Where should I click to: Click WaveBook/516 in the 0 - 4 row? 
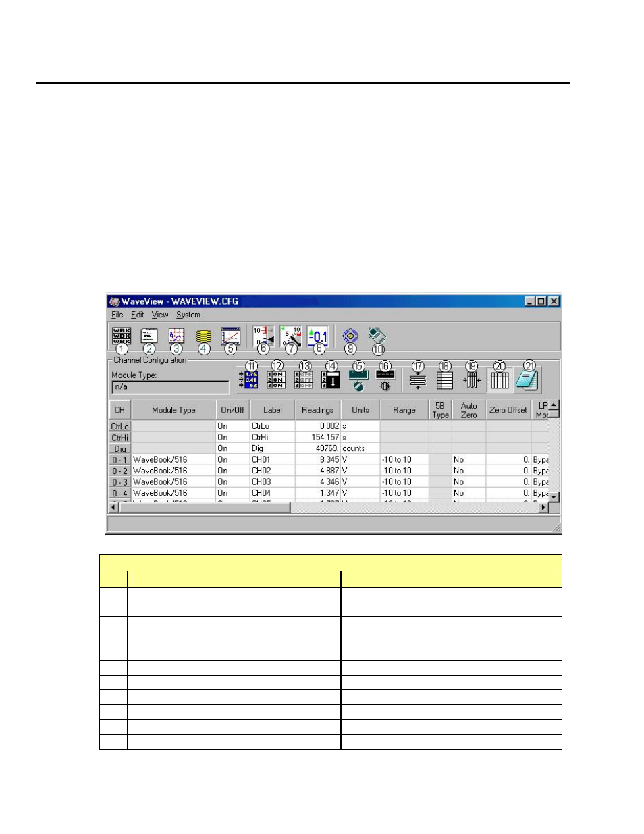[x=173, y=493]
